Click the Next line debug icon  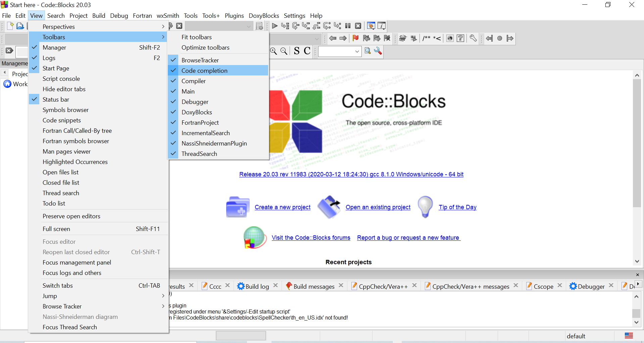click(x=296, y=26)
